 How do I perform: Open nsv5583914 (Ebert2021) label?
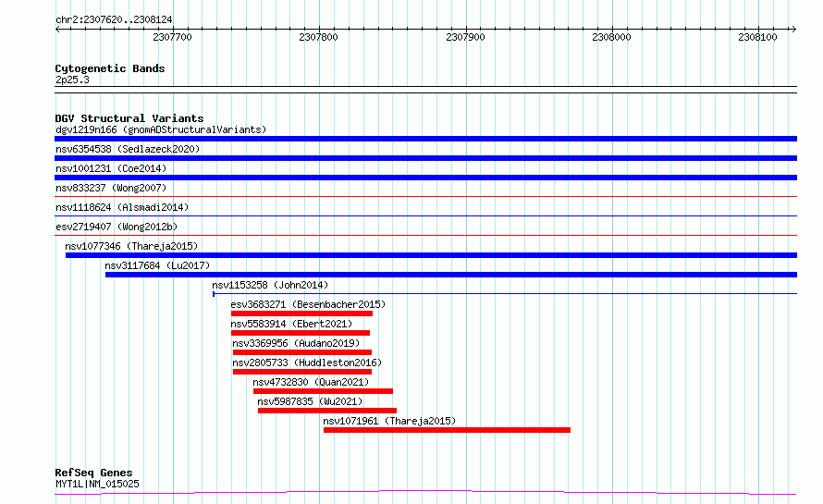pos(291,324)
